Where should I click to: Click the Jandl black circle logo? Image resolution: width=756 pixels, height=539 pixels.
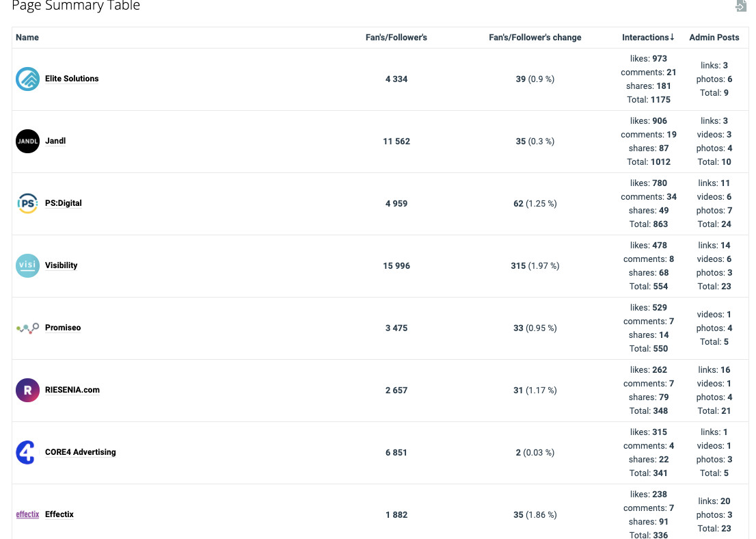pos(27,142)
